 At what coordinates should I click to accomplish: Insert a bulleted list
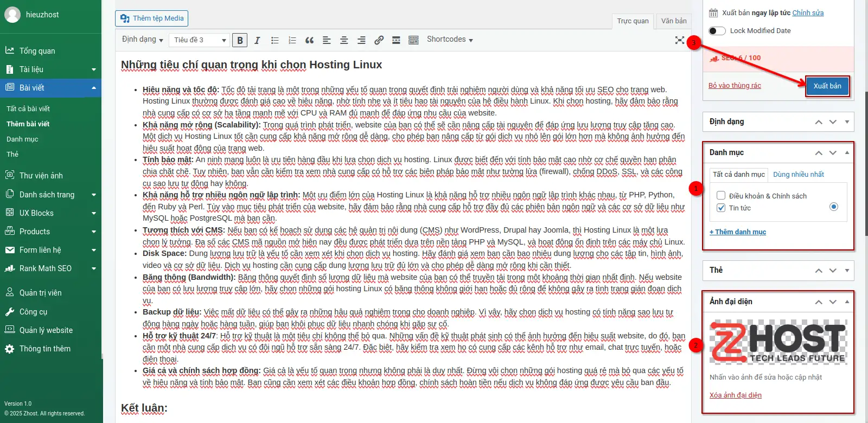coord(275,40)
